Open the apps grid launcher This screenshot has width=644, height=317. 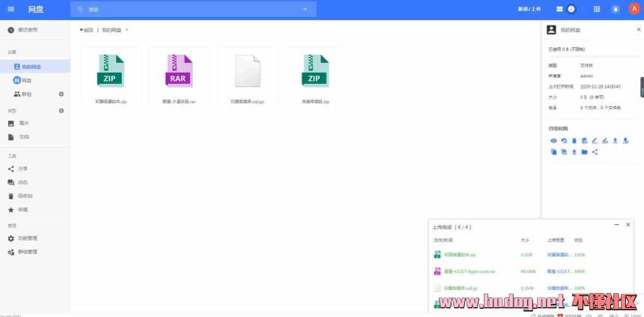coord(597,9)
